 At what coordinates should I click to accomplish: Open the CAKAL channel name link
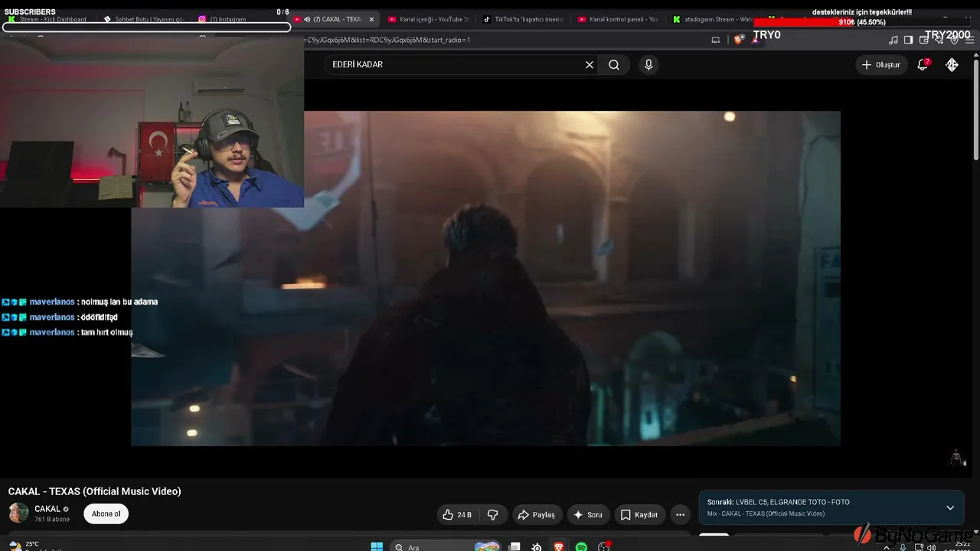coord(47,509)
